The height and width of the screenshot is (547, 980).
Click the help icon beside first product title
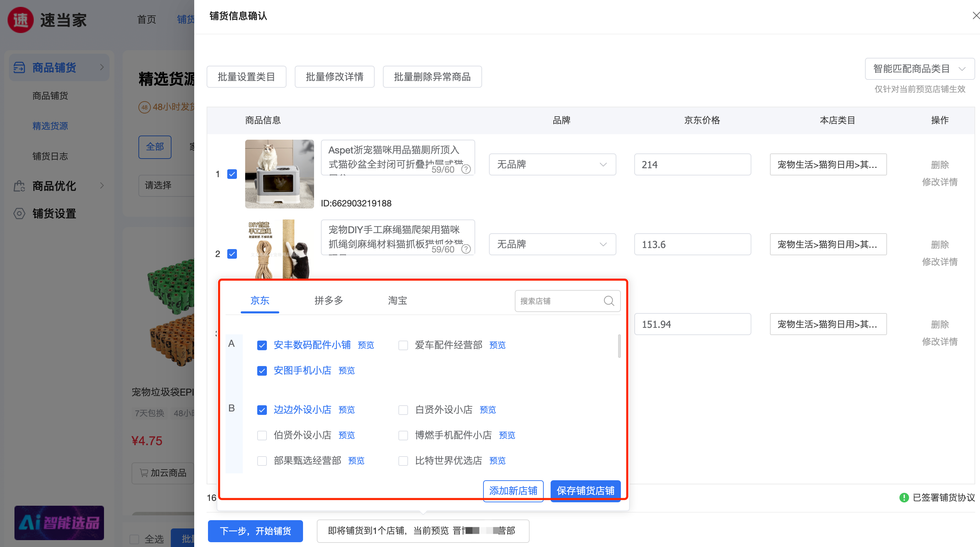click(x=466, y=169)
